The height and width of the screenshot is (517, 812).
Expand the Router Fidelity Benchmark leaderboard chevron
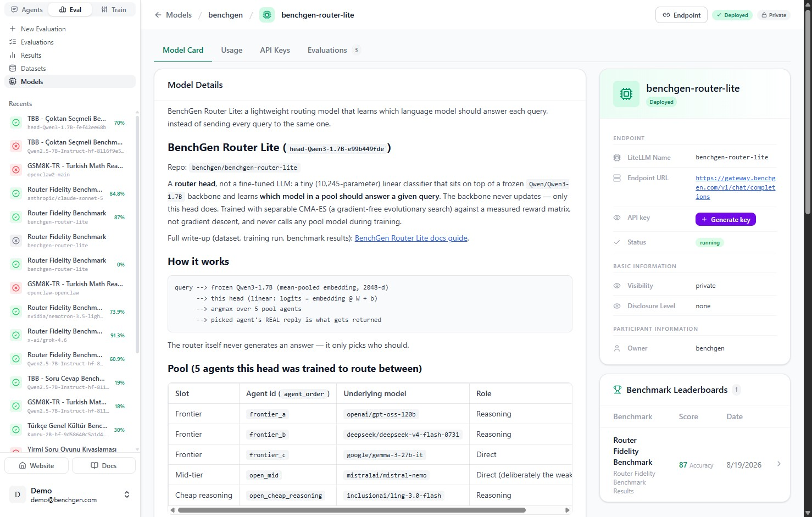tap(779, 464)
